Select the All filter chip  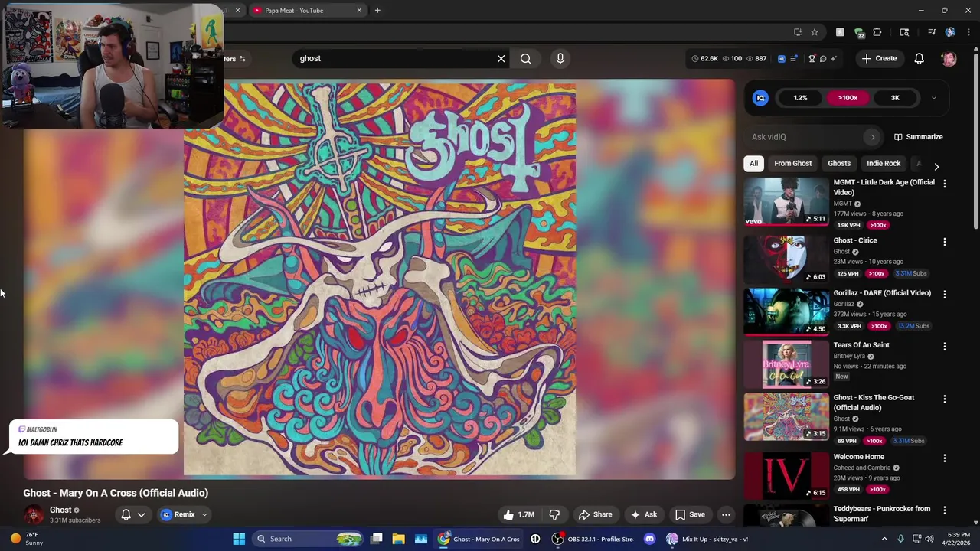click(x=754, y=163)
